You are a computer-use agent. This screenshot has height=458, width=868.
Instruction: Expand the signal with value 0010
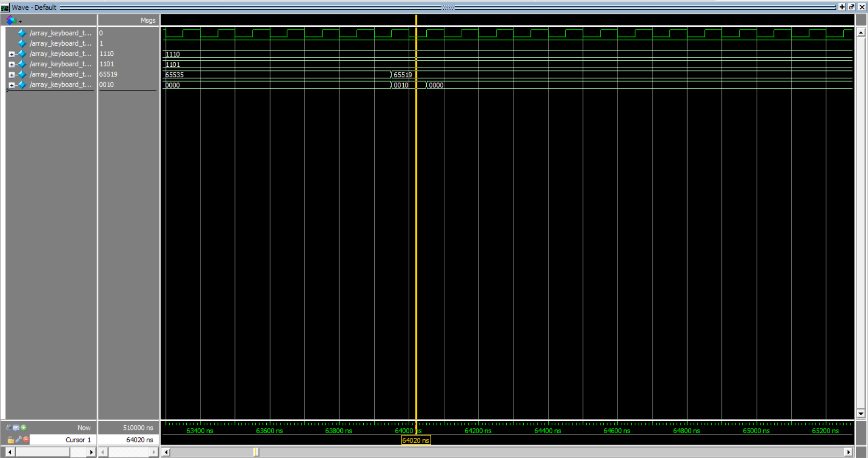pyautogui.click(x=12, y=85)
